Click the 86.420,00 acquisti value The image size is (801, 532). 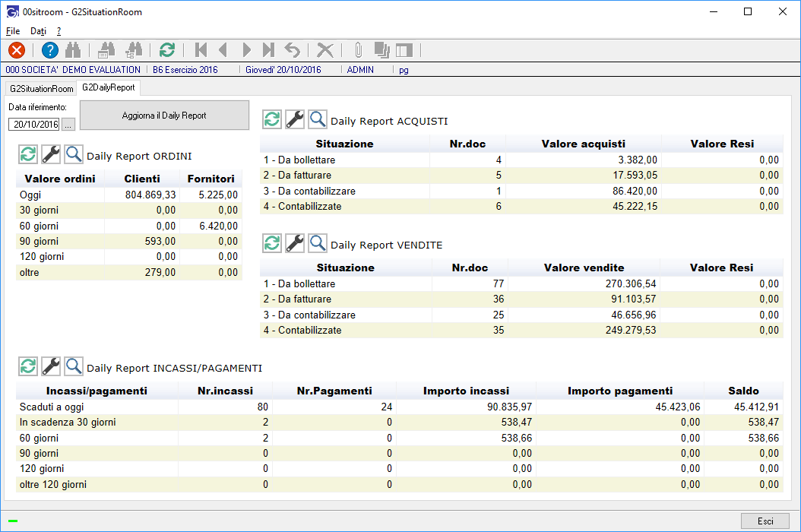635,191
